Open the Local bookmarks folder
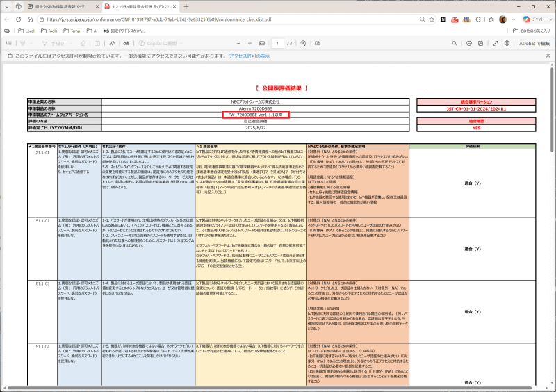 (26, 31)
